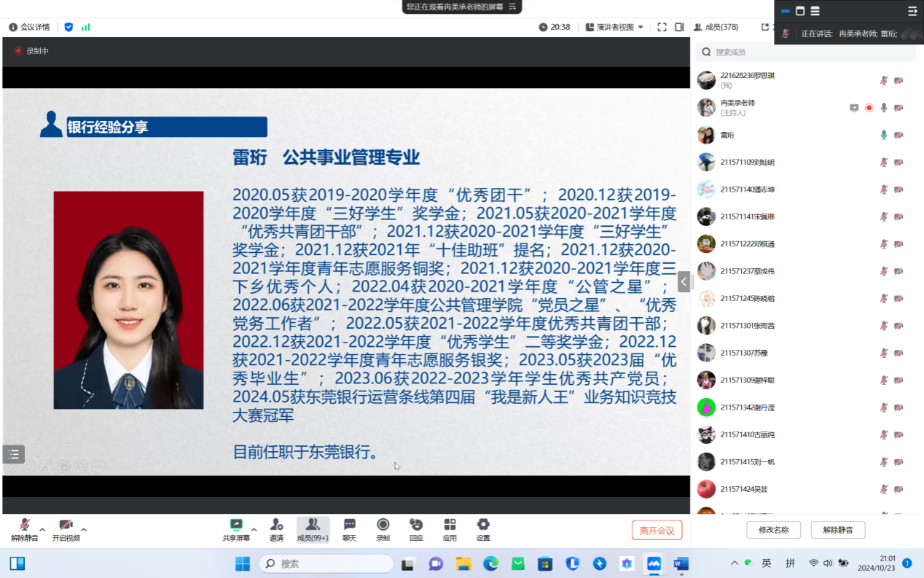Open the Invite (邀请) icon
Viewport: 924px width, 578px height.
(x=276, y=529)
